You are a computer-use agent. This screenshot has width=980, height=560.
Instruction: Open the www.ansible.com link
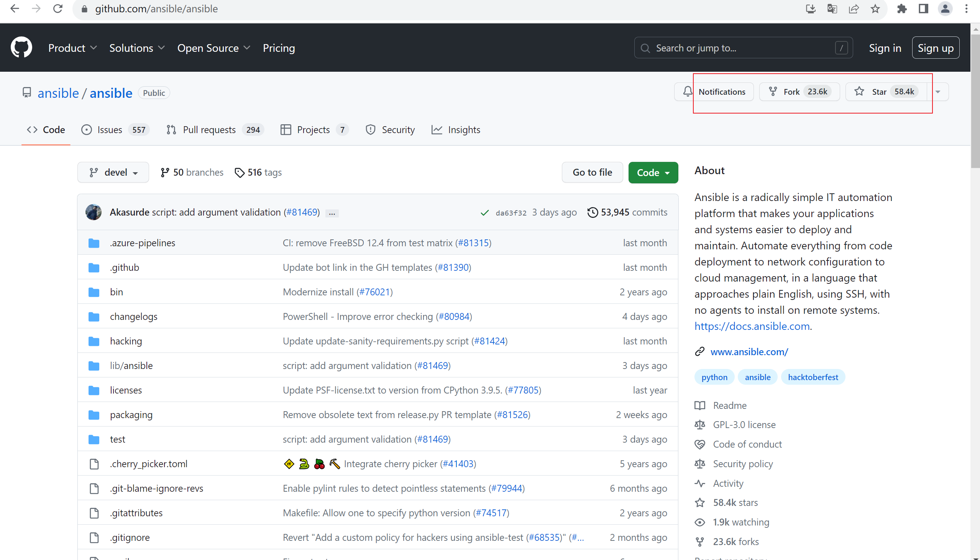click(x=749, y=352)
